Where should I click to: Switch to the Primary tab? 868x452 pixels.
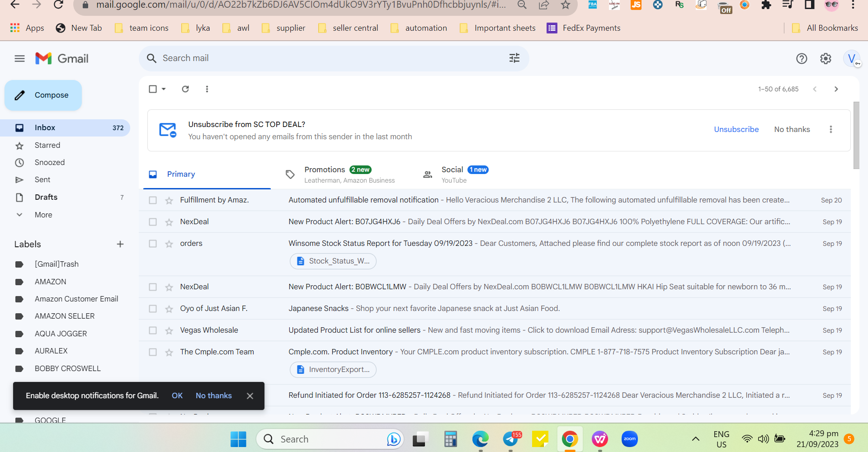(207, 174)
